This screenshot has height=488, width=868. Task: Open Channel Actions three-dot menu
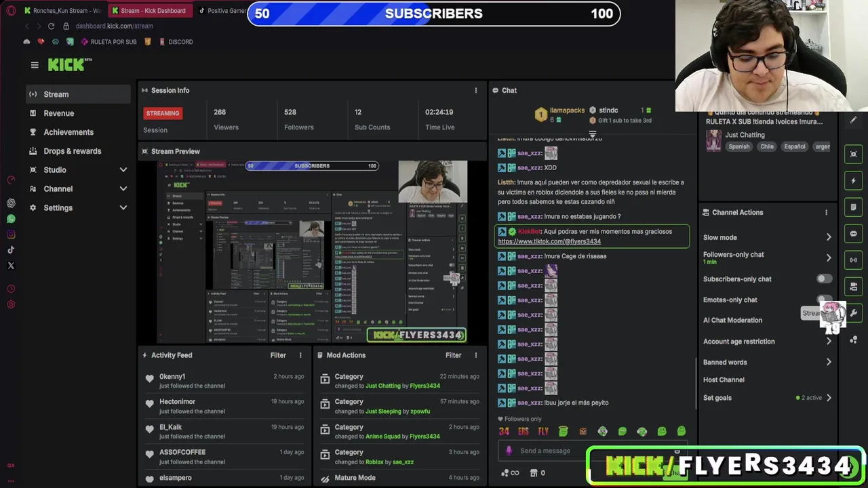point(826,212)
